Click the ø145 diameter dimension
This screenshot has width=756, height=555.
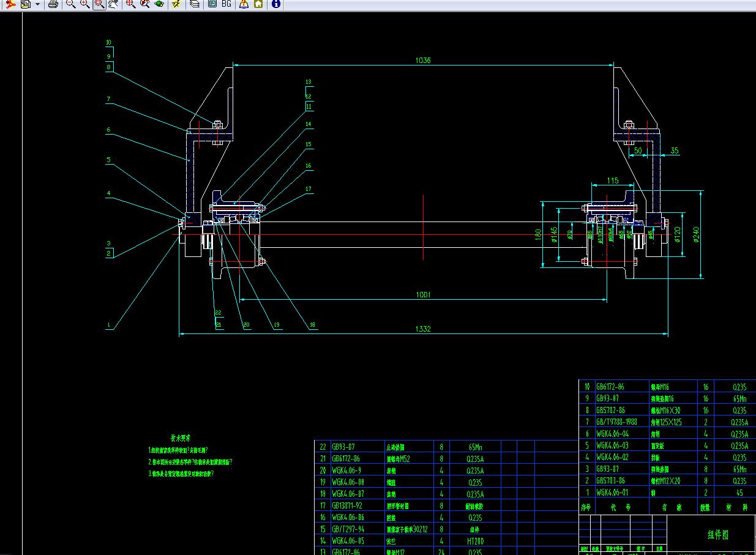coord(553,236)
